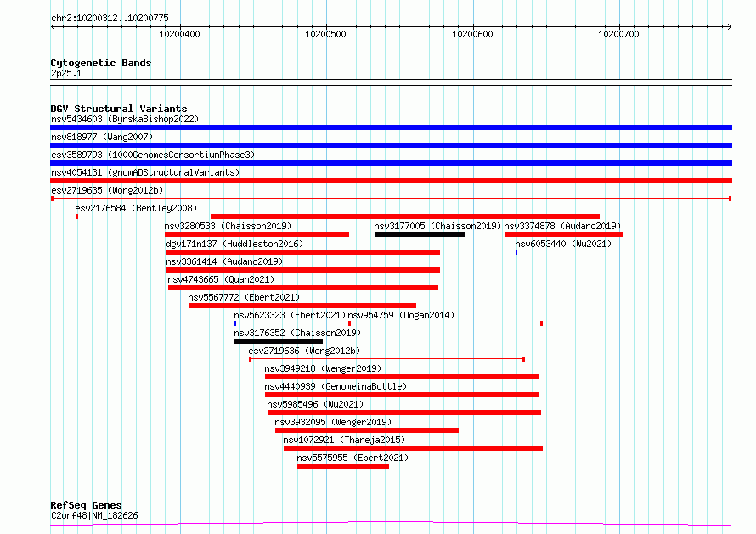Click the RefSeq Genes track title
The width and height of the screenshot is (756, 534).
click(x=86, y=506)
